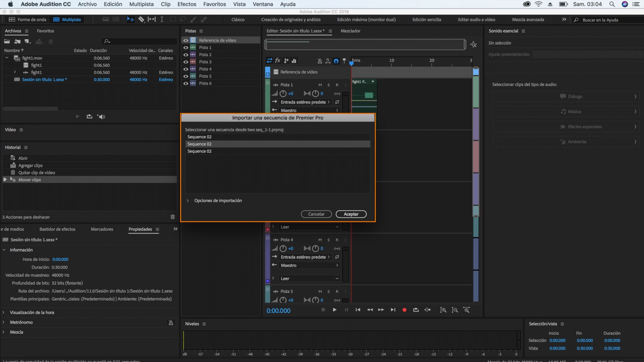
Task: Select the zoom in tool near the transport bar
Action: coord(443,310)
